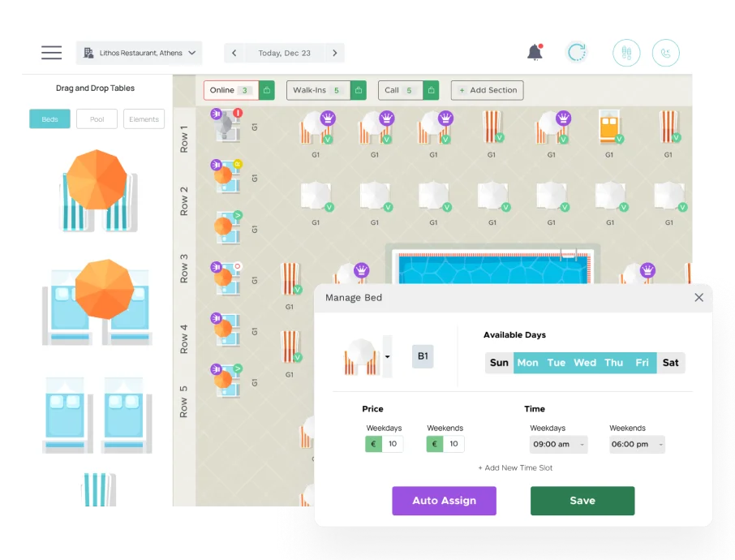
Task: Toggle Tue in Available Days
Action: (x=557, y=363)
